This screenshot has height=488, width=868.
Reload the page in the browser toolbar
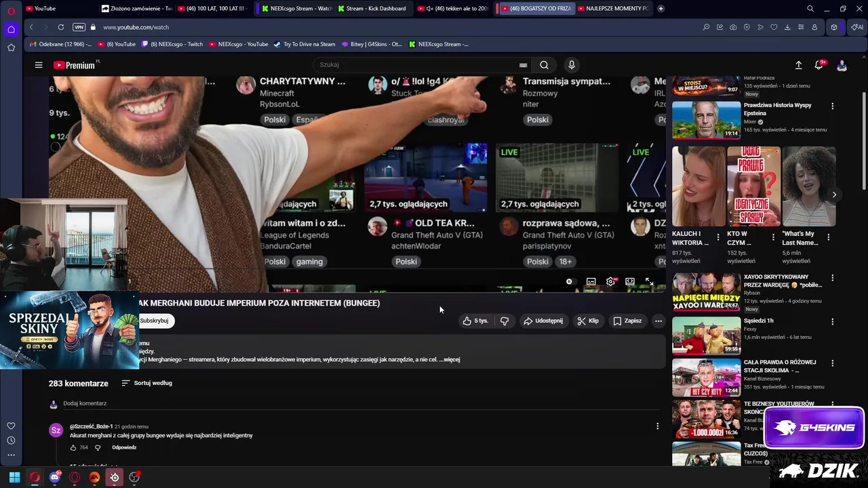point(61,27)
